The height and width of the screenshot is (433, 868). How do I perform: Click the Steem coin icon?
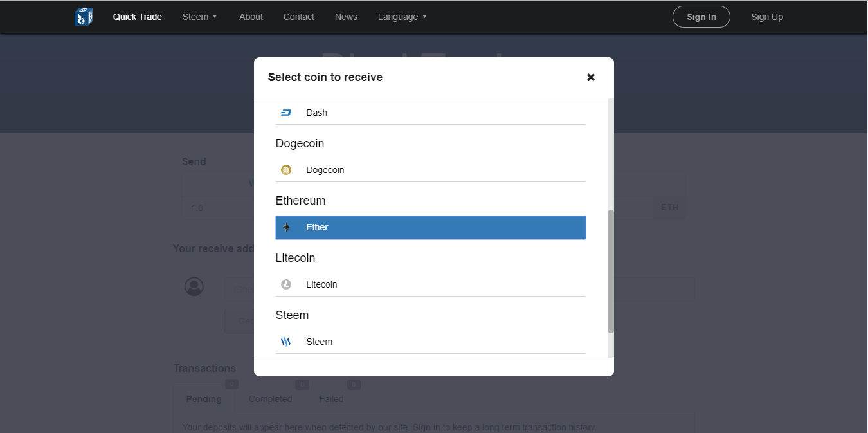tap(286, 342)
